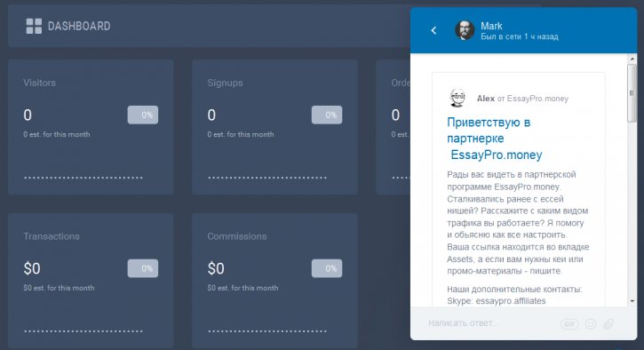Viewport: 644px width, 350px height.
Task: Click the chat scrollbar thumb
Action: pos(632,93)
